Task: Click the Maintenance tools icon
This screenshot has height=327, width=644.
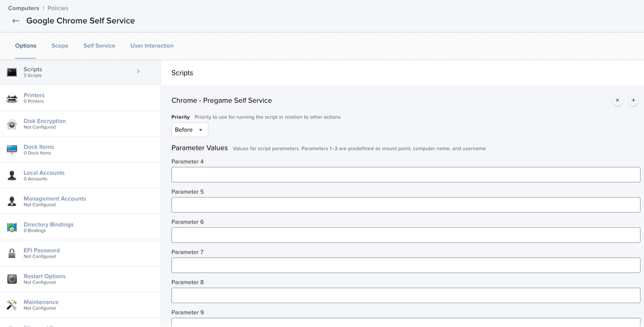Action: click(x=12, y=305)
